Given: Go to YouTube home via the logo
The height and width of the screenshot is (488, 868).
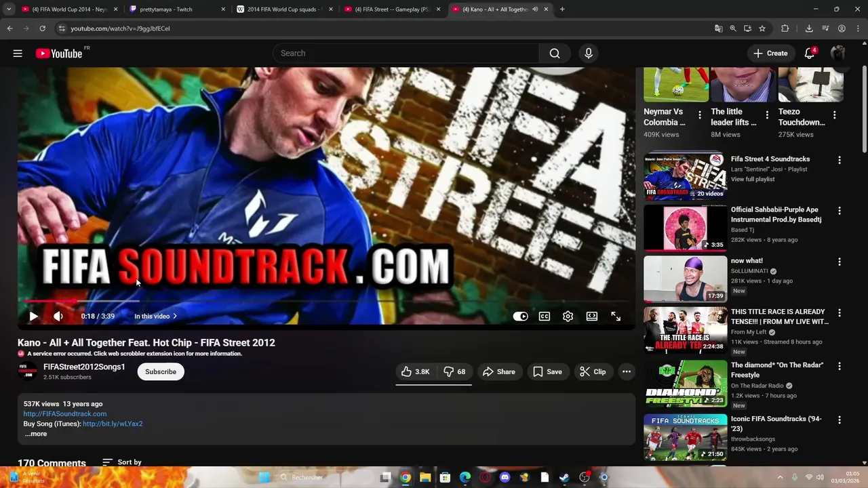Looking at the screenshot, I should point(60,54).
